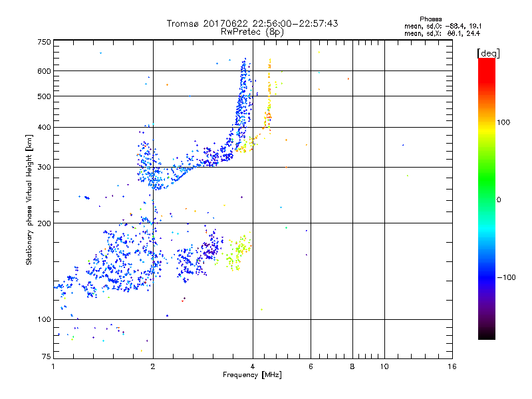532x399 pixels.
Task: Click the plot title 'Tromsø 20170622 22:56:00-22:57:43'
Action: (252, 23)
